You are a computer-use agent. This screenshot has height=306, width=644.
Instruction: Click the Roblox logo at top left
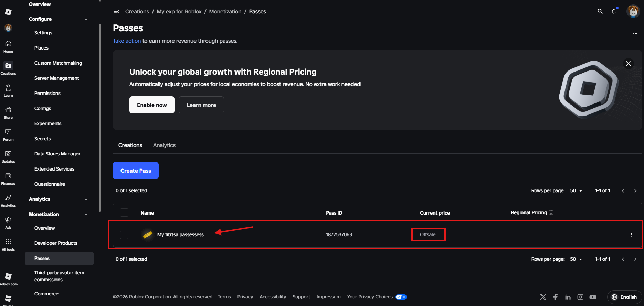point(8,12)
